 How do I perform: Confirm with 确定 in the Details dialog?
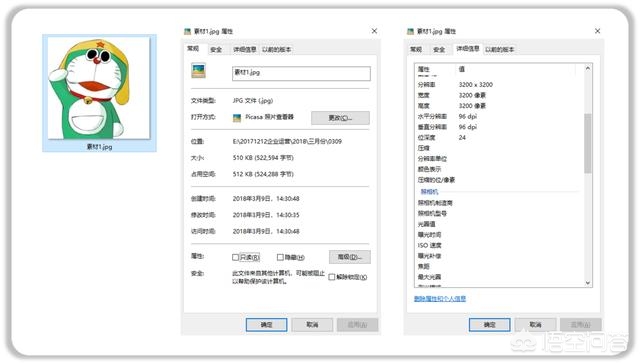(x=490, y=325)
